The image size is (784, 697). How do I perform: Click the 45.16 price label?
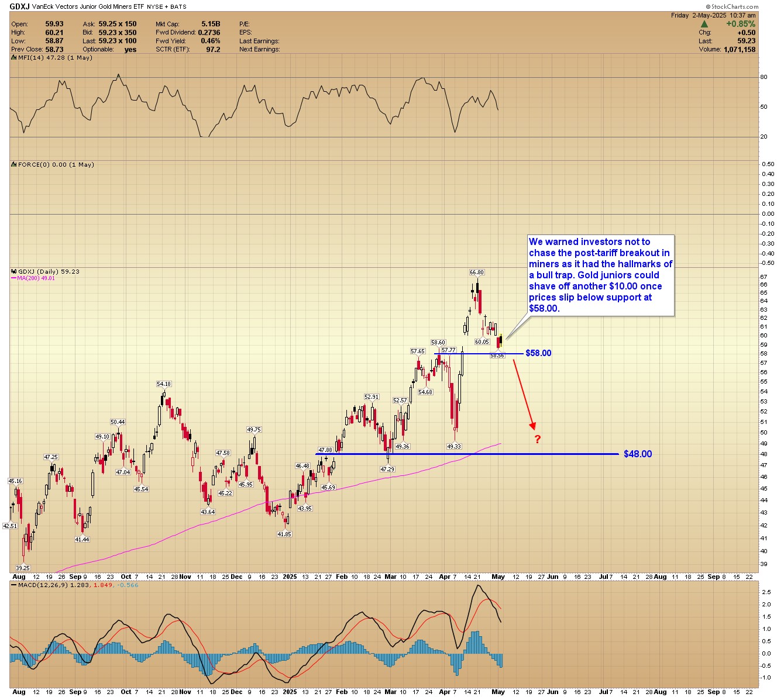point(15,481)
